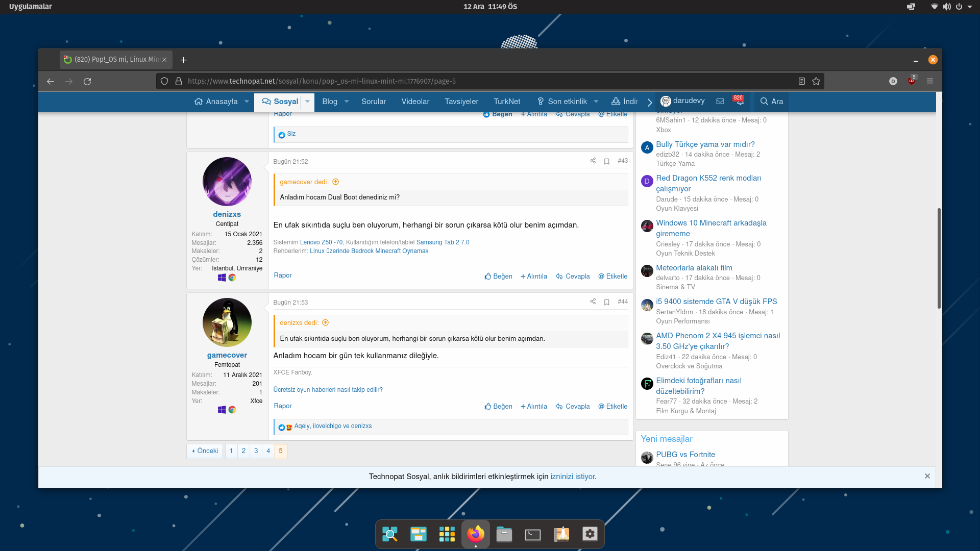
Task: Open the Sorular menu item
Action: [374, 102]
